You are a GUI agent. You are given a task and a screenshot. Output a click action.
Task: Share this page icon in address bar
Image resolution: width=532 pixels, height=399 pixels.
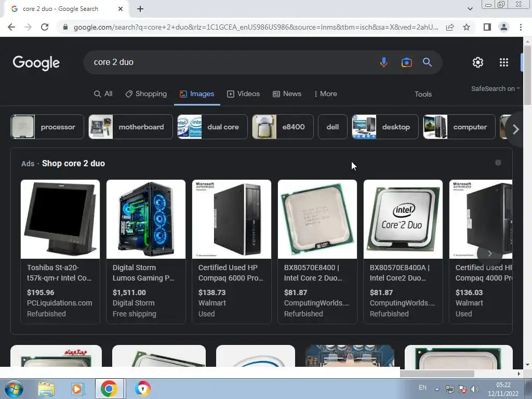point(450,27)
